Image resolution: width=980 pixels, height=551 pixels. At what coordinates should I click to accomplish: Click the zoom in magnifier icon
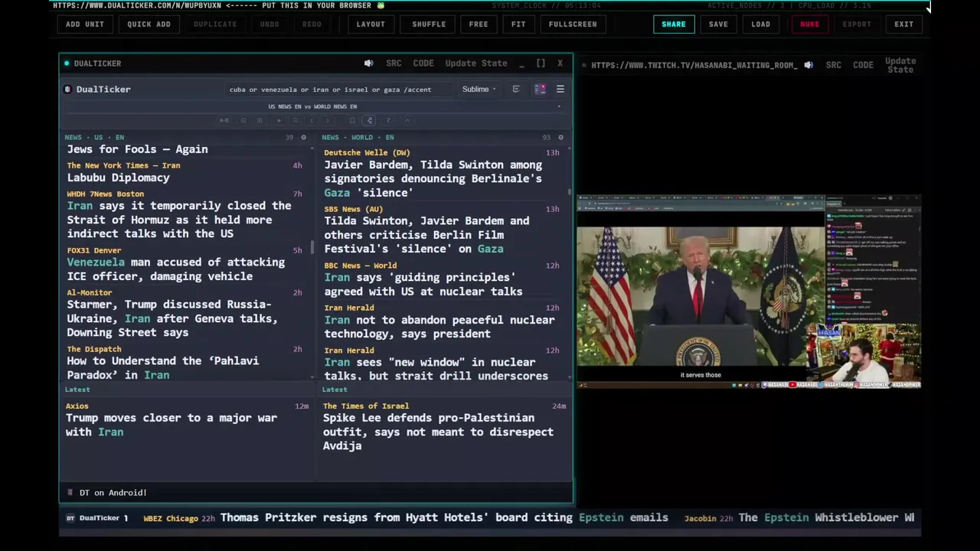click(x=260, y=120)
